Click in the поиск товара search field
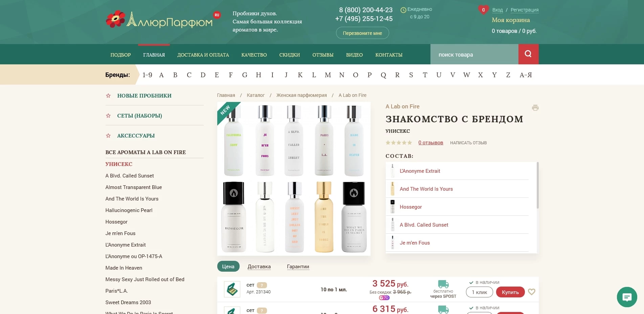The height and width of the screenshot is (314, 644). click(x=474, y=54)
